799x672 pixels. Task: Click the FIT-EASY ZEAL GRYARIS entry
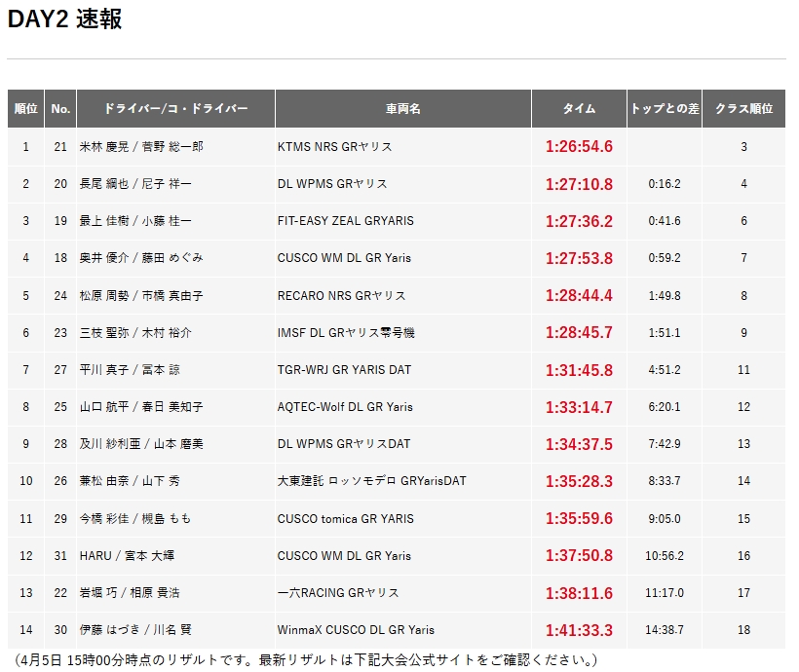coord(345,221)
